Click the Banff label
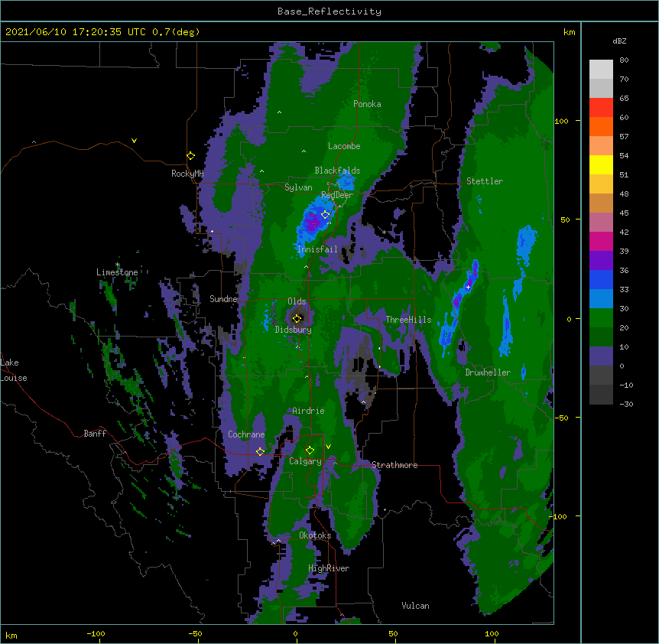The image size is (659, 644). (95, 434)
